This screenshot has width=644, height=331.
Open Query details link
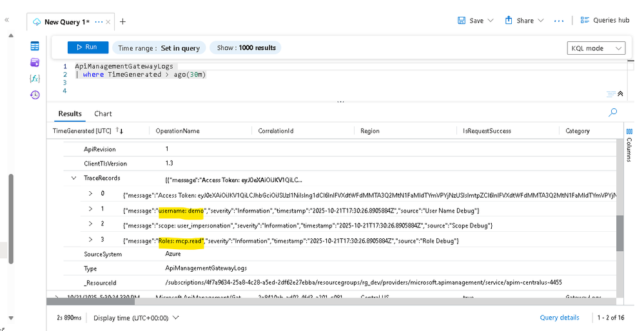(560, 317)
